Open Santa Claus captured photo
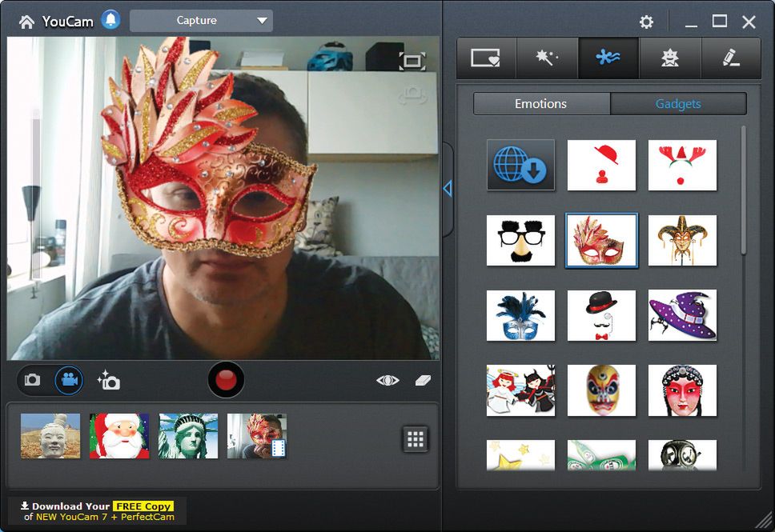 click(x=119, y=436)
